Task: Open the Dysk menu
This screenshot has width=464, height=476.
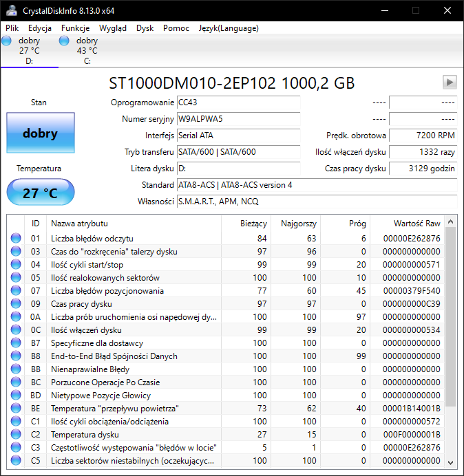Action: coord(145,28)
